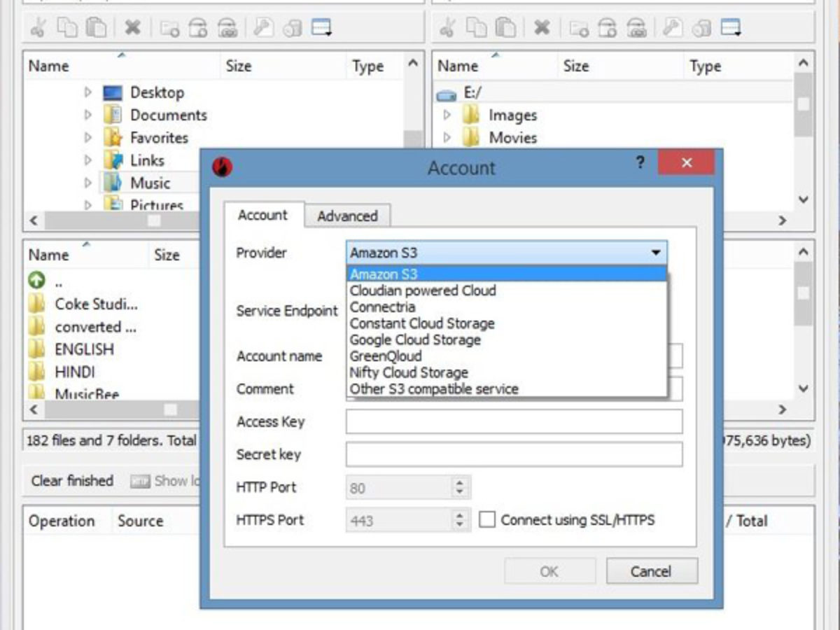Choose Google Cloud Storage provider option

tap(507, 339)
